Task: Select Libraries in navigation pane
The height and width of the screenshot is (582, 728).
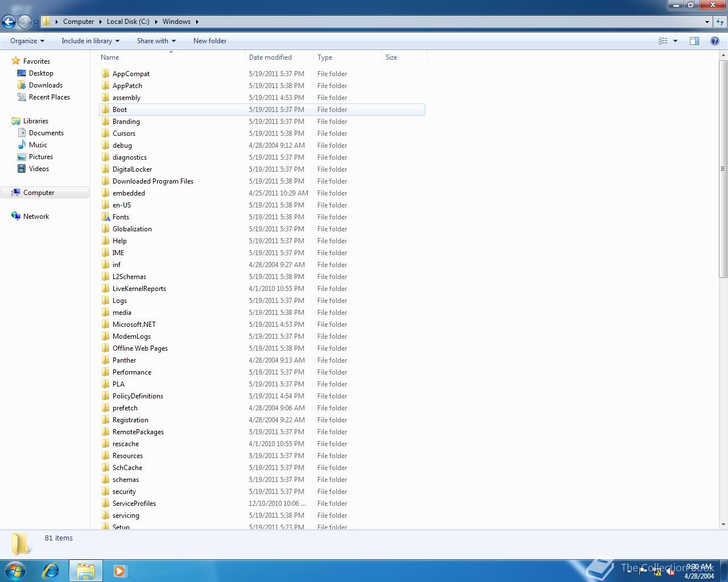Action: click(35, 121)
